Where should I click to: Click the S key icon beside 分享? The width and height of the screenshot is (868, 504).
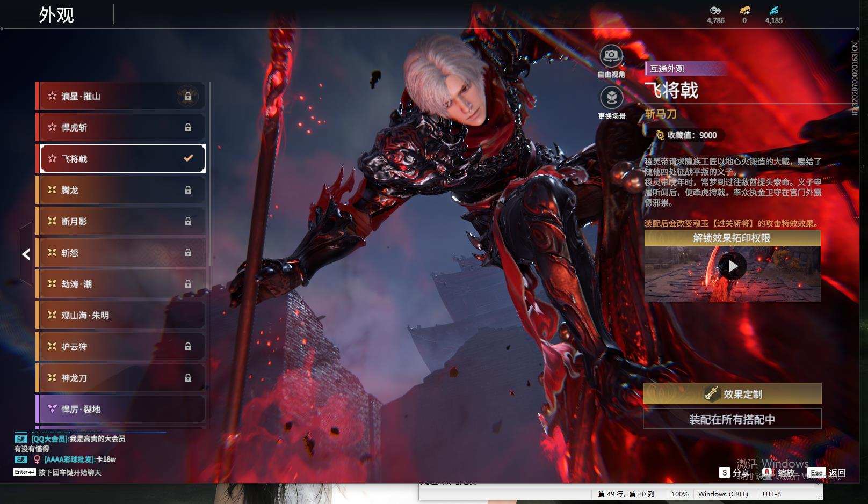725,472
